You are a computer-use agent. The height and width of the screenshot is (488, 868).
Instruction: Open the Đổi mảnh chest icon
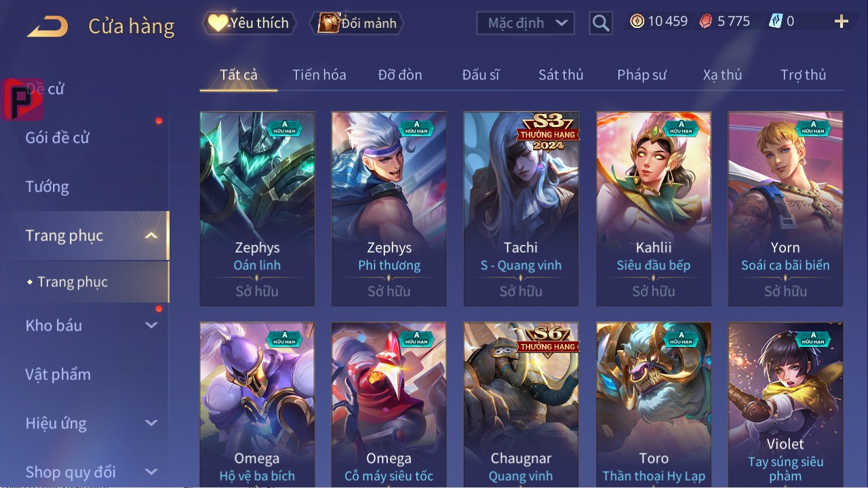(x=328, y=23)
